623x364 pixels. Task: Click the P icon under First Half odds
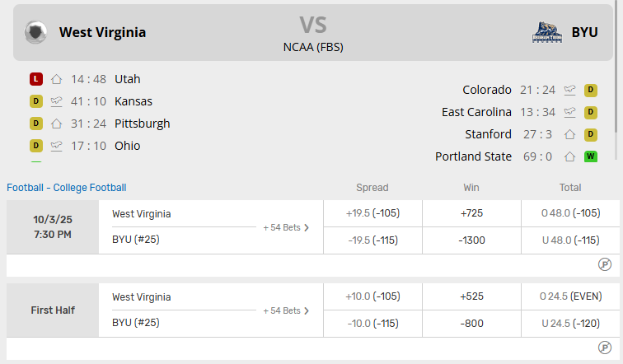(604, 348)
